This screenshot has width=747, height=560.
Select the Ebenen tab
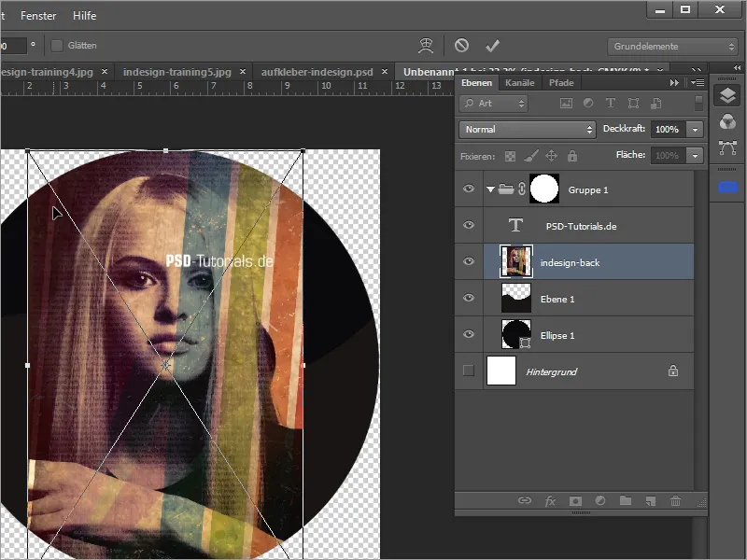[476, 83]
